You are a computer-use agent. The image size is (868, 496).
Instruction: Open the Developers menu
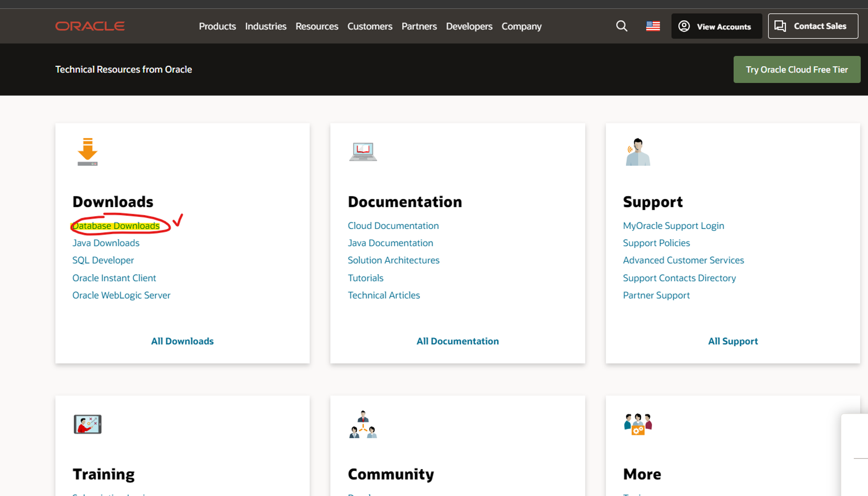pyautogui.click(x=469, y=26)
